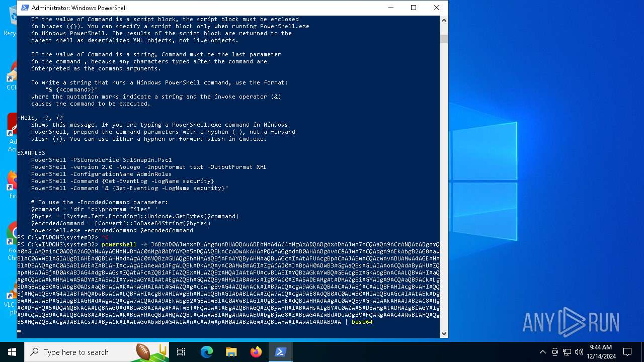The image size is (644, 362).
Task: Click the '# To use the -EncodedCommand parameter:' line
Action: click(x=100, y=202)
